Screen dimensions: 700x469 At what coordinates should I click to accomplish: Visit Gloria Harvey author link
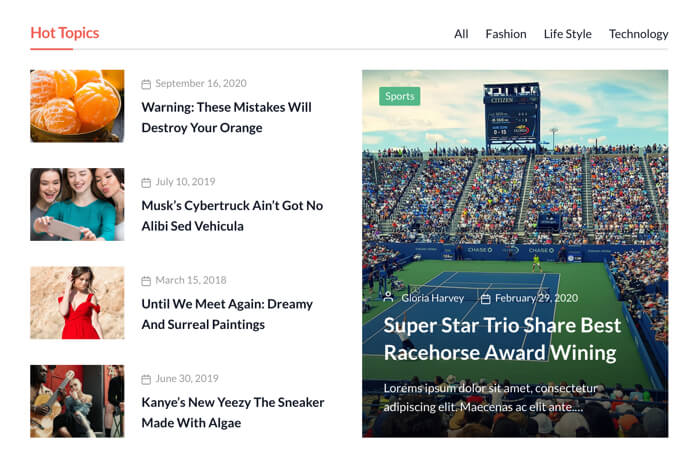[x=433, y=298]
